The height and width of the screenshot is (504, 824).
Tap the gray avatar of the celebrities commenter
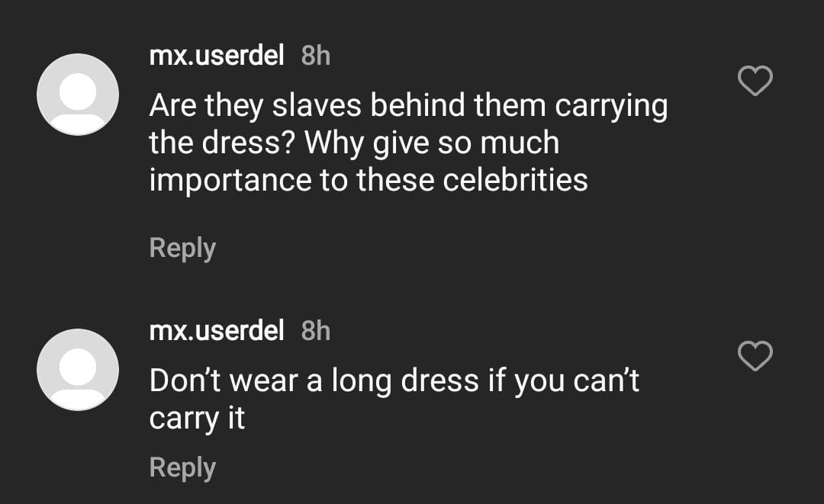point(78,95)
